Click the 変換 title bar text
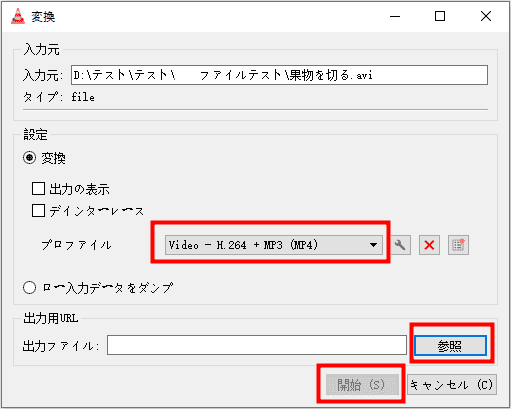Screen dimensions: 511x409 pyautogui.click(x=43, y=17)
